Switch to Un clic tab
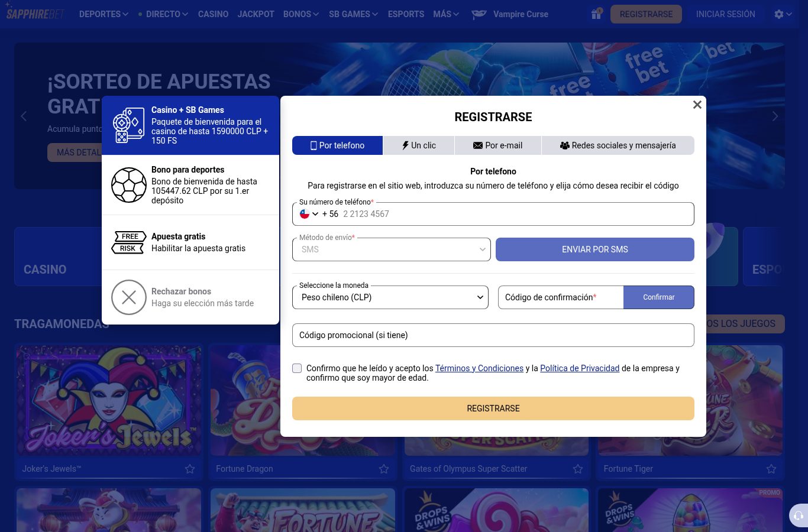This screenshot has height=532, width=808. pyautogui.click(x=419, y=145)
